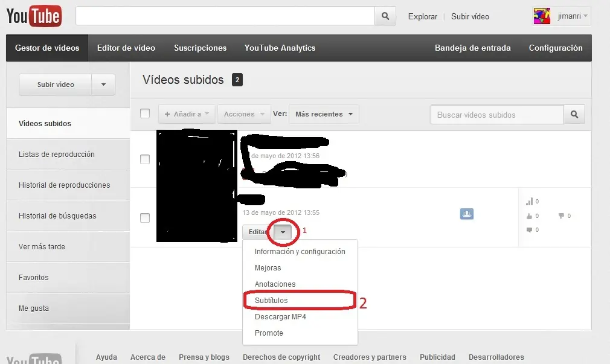This screenshot has width=610, height=364.
Task: Click the privacy people icon on second video
Action: click(467, 214)
